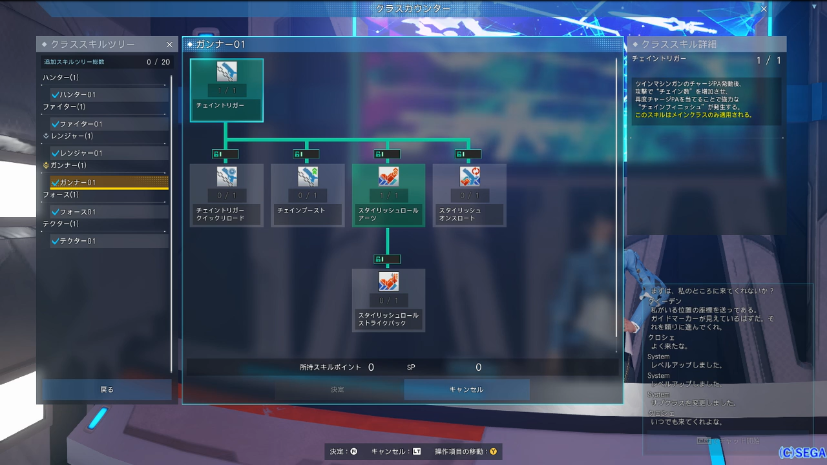Click the subclass icon beside レンジャー(1)
This screenshot has height=465, width=827.
[46, 136]
